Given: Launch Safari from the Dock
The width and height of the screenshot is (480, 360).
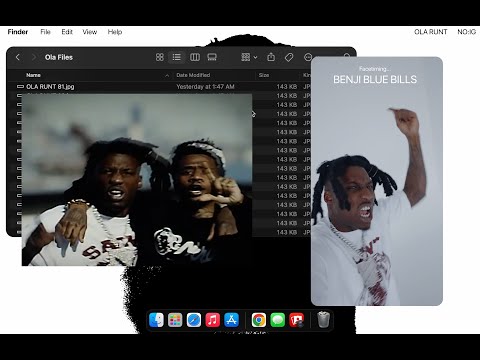Looking at the screenshot, I should pos(194,320).
